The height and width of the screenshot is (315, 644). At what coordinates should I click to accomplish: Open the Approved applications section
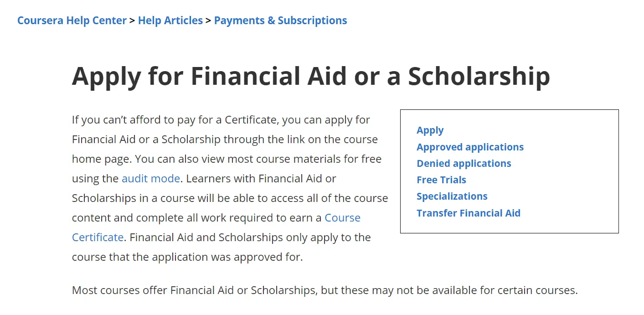click(x=470, y=147)
